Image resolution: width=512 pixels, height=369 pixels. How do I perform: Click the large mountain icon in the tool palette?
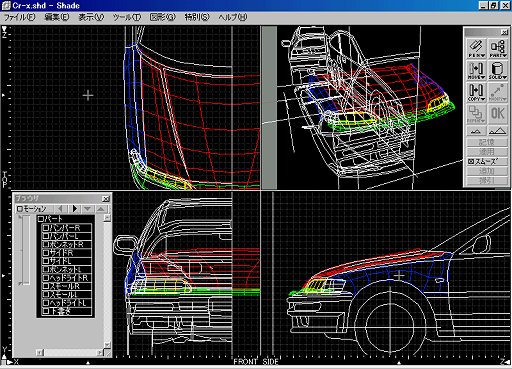tap(498, 131)
